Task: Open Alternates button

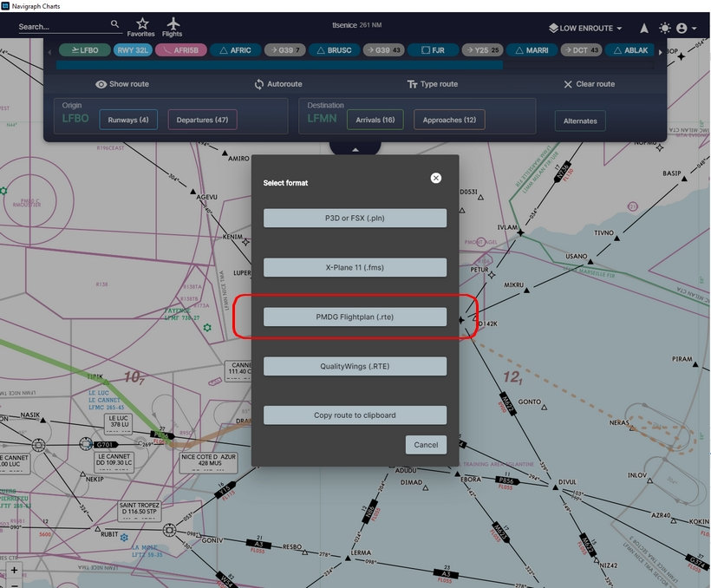Action: 580,121
